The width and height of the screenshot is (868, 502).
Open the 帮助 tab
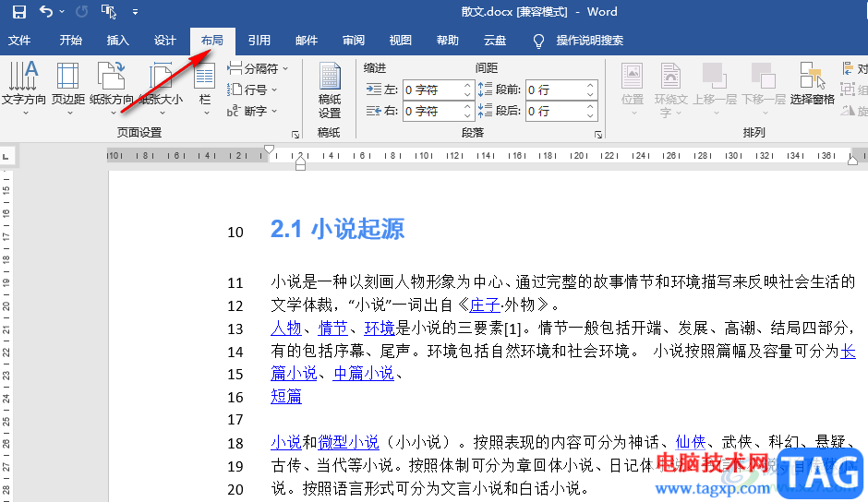[x=447, y=41]
